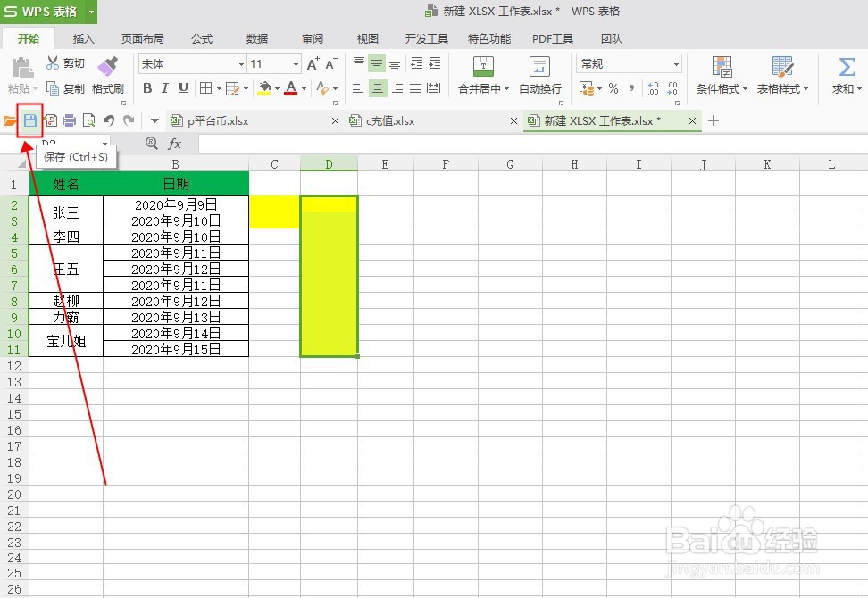
Task: Close the p平台币.xlsx document tab
Action: tap(335, 120)
